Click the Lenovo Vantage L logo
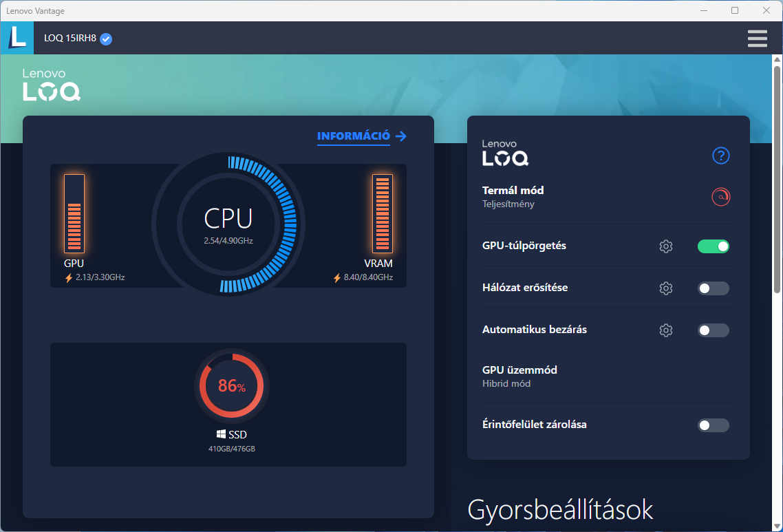Viewport: 783px width, 532px height. pos(17,38)
